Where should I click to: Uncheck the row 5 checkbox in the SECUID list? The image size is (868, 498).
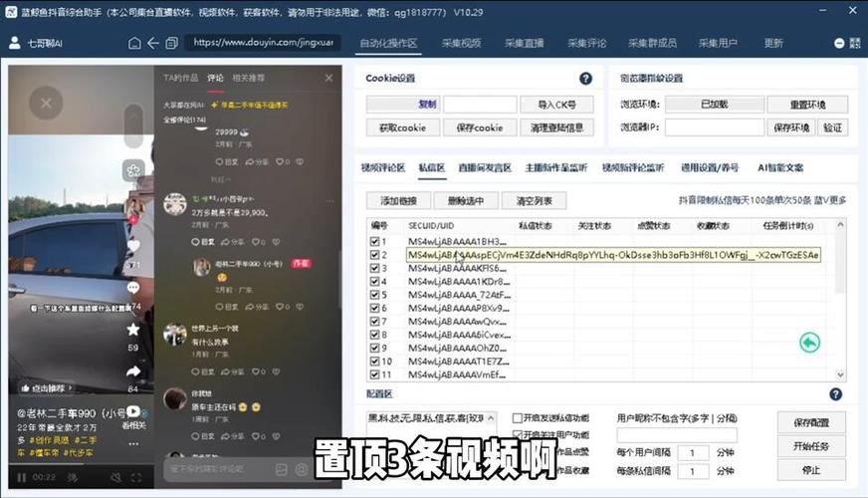point(374,295)
